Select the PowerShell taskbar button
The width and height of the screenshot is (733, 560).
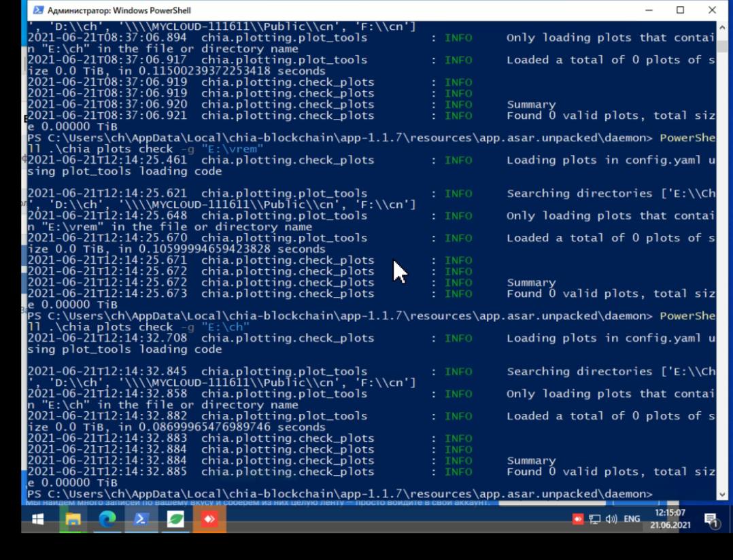(141, 519)
